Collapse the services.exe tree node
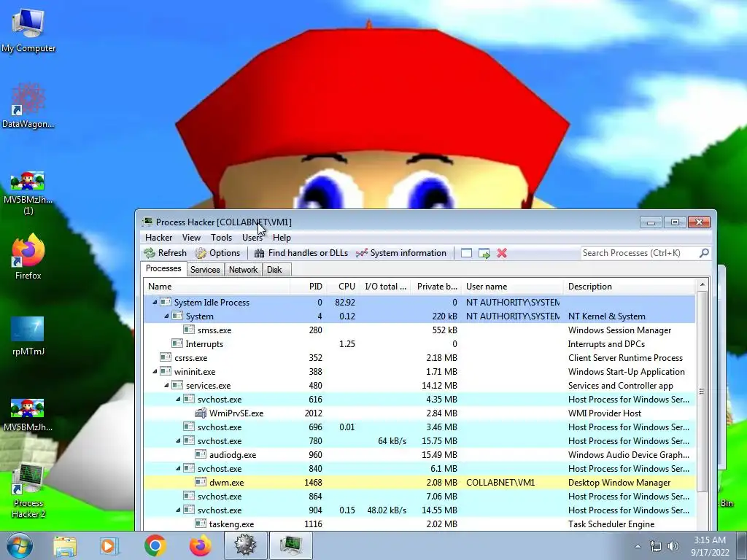 click(167, 385)
